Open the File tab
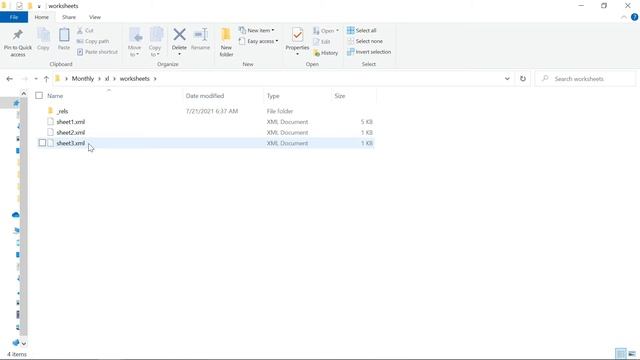Screen dimensions: 640x360 (14, 17)
